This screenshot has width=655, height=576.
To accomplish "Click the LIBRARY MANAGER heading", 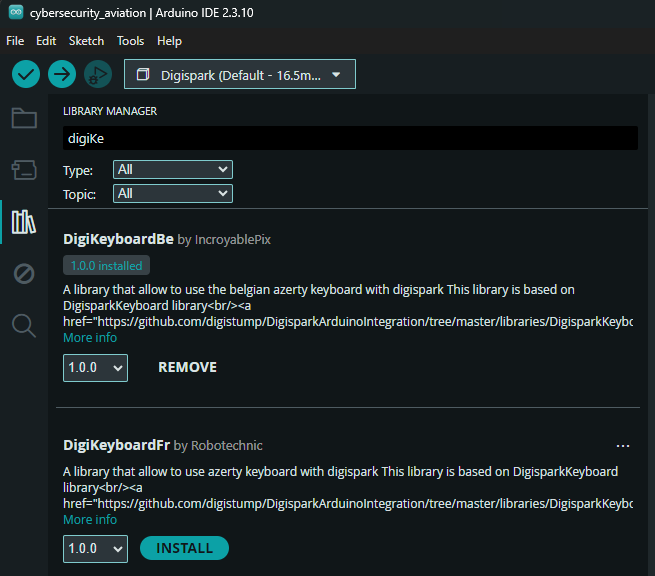I will 110,111.
